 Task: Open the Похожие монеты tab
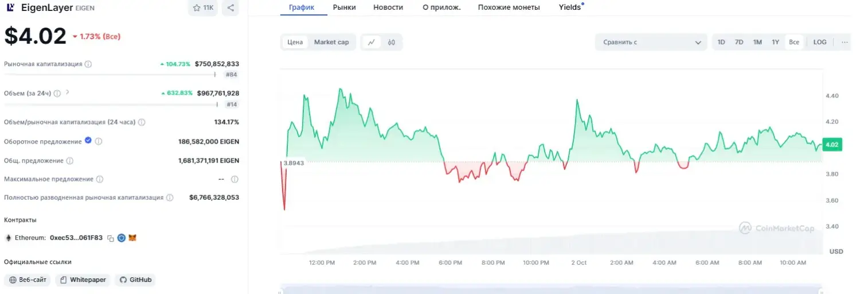(x=509, y=7)
